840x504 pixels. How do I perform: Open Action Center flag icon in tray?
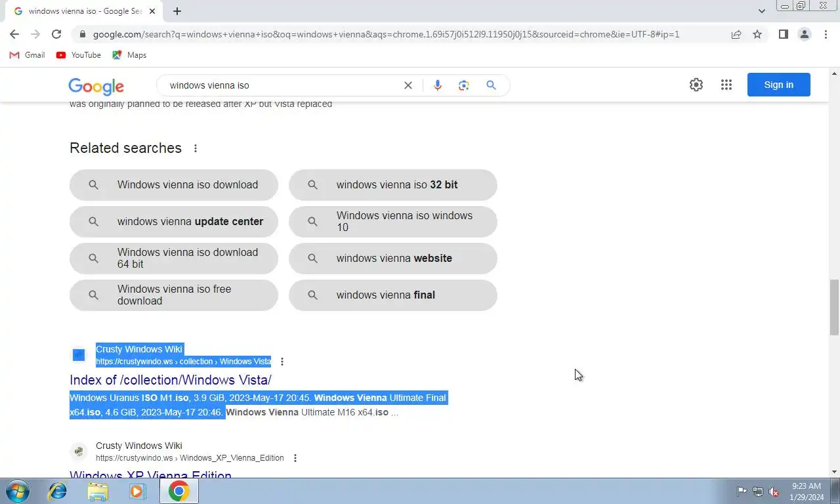(742, 491)
